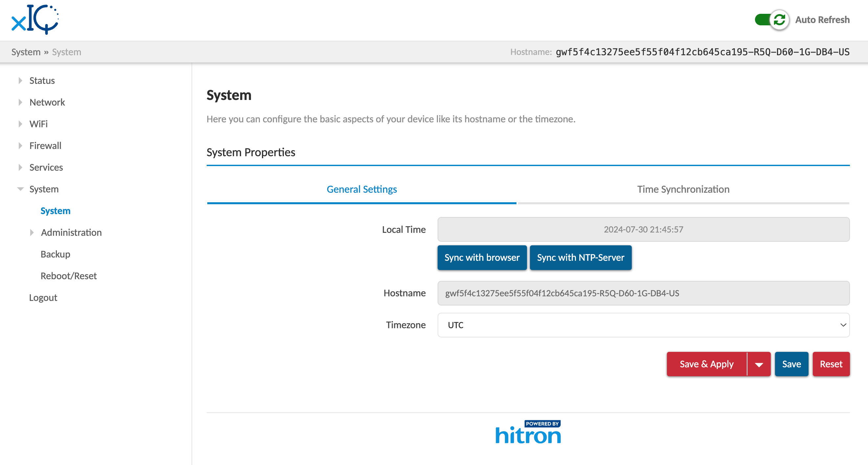Select the highlighted System submenu item
This screenshot has width=868, height=465.
55,211
